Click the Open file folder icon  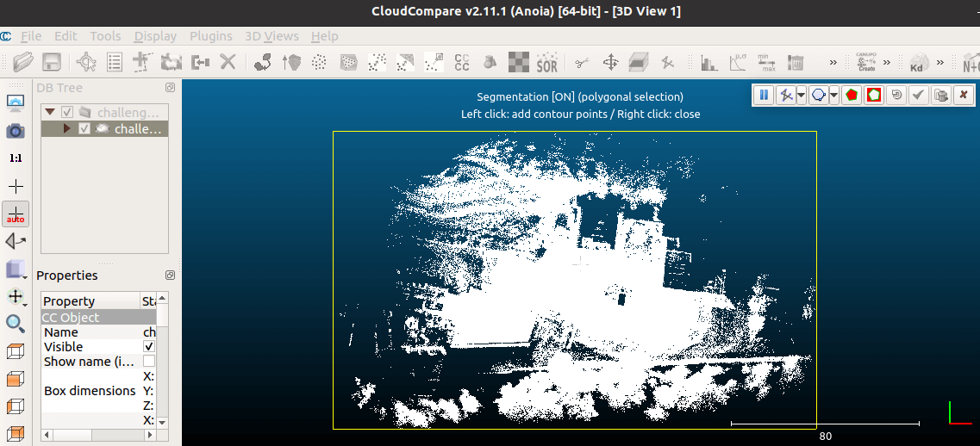coord(22,62)
